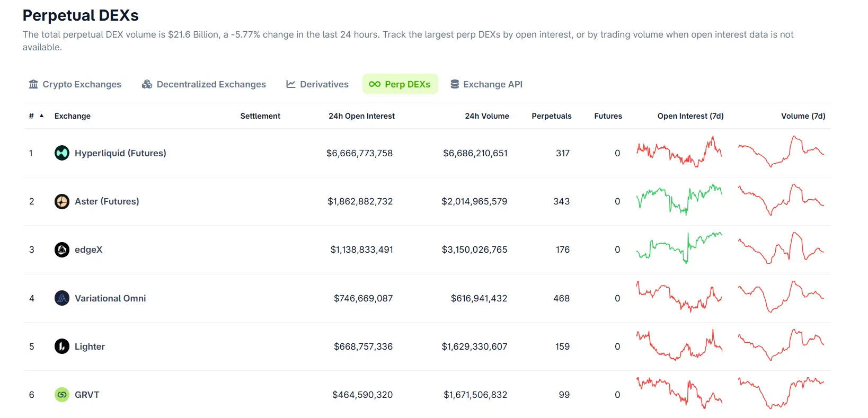Click the Hyperliquid exchange logo icon
This screenshot has height=418, width=868.
pos(62,153)
